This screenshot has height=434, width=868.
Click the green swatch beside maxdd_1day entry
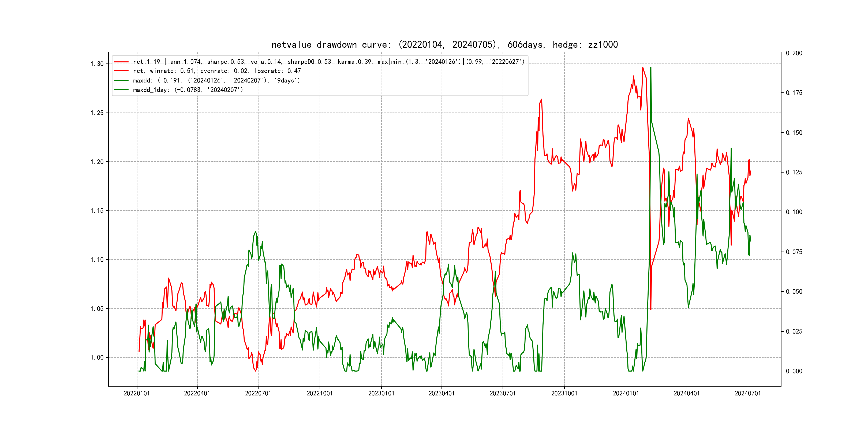pos(121,90)
